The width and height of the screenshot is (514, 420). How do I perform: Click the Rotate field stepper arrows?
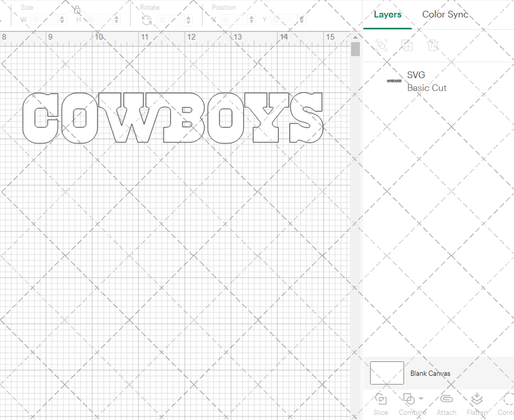pyautogui.click(x=189, y=20)
